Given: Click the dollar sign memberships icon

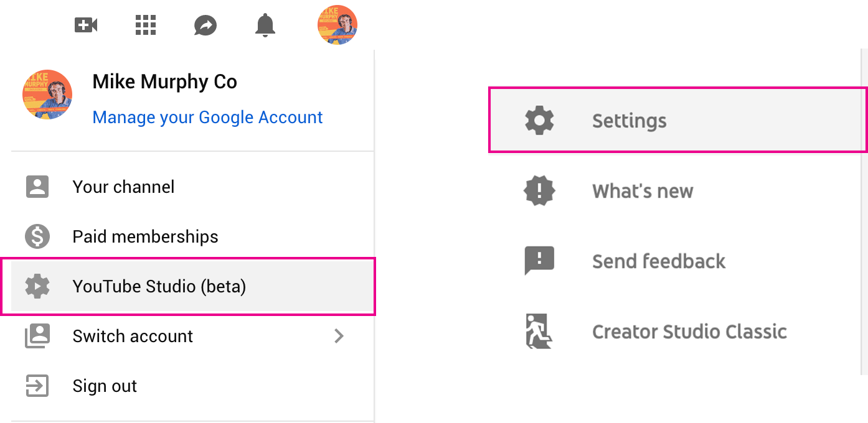Looking at the screenshot, I should [37, 236].
